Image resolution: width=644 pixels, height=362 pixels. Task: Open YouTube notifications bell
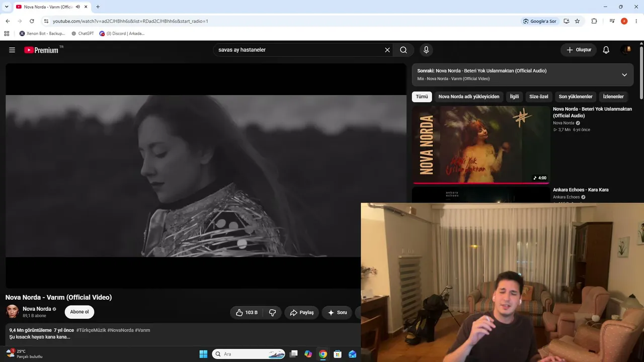pos(606,50)
